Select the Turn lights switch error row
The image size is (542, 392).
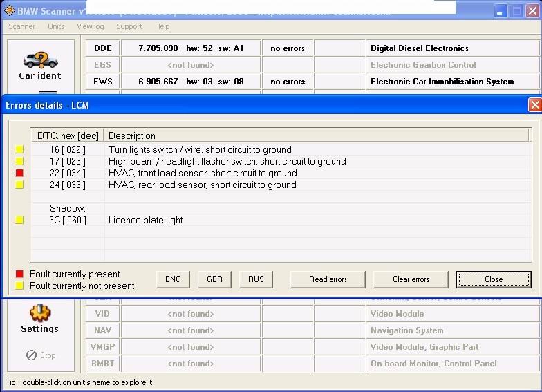click(x=281, y=149)
